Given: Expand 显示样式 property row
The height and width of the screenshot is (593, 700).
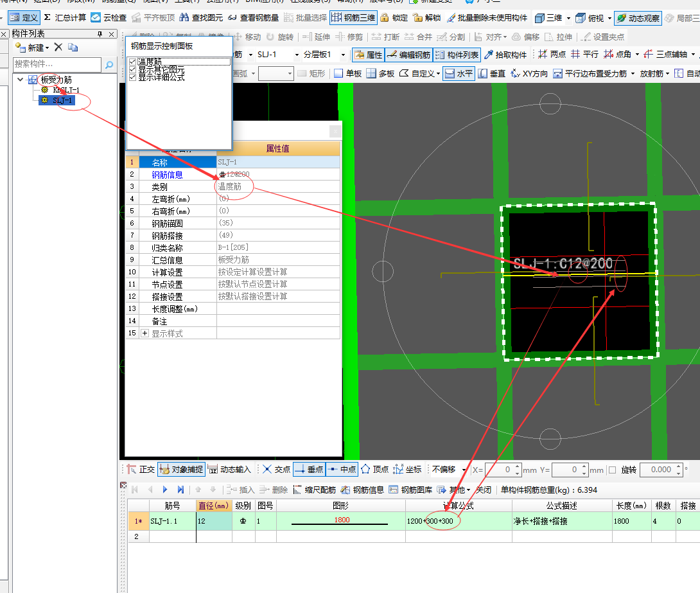Looking at the screenshot, I should point(144,333).
